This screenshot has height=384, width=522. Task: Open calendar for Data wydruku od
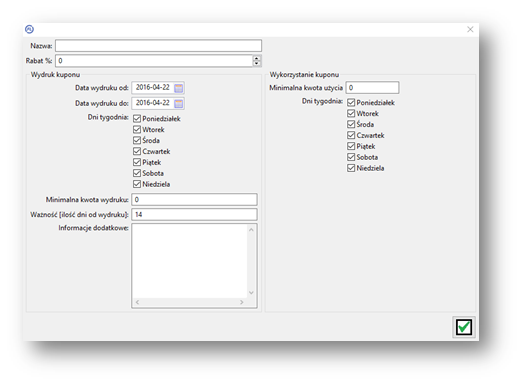(179, 88)
